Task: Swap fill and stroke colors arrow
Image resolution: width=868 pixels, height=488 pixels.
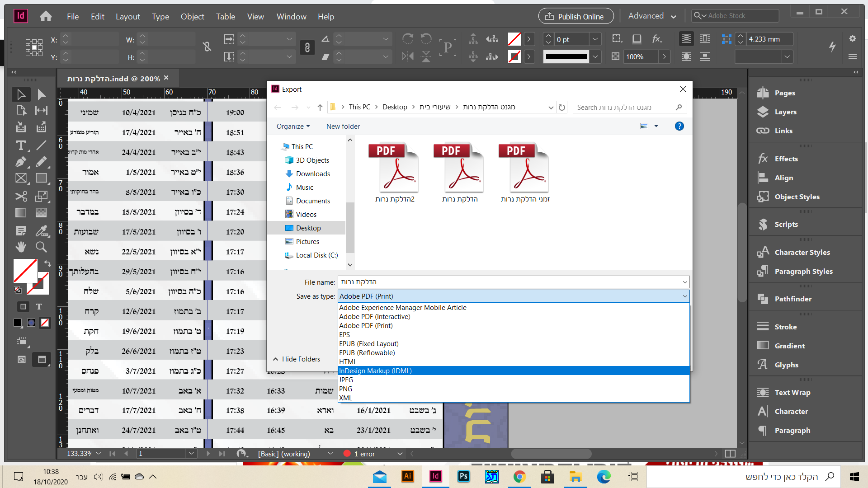Action: coord(47,263)
